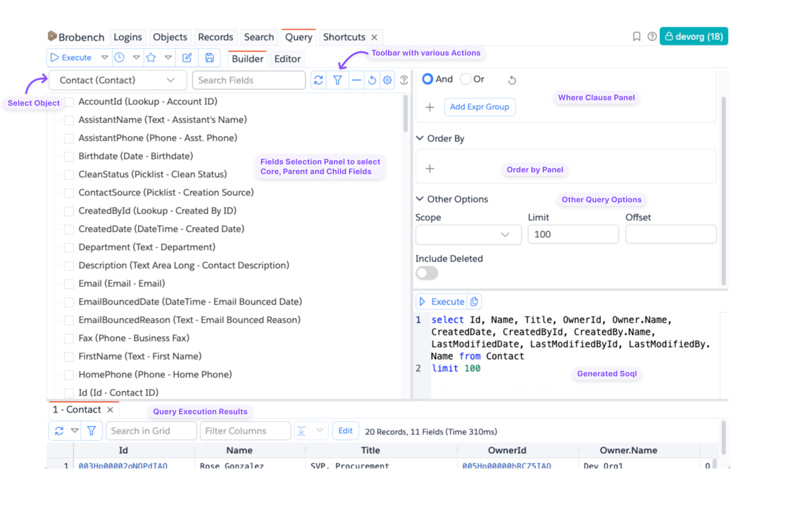
Task: Click the fields list vertical scrollbar
Action: (406, 113)
